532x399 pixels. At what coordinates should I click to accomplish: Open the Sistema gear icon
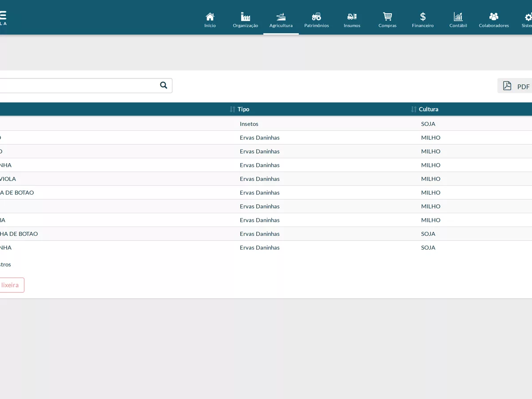(528, 17)
